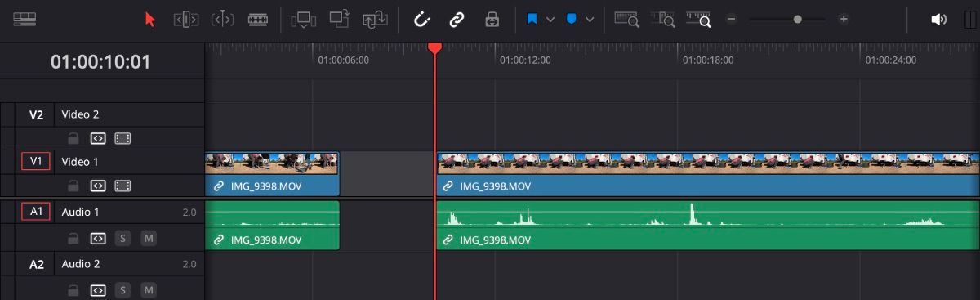Open marker color dropdown arrow
The height and width of the screenshot is (300, 980).
[590, 19]
